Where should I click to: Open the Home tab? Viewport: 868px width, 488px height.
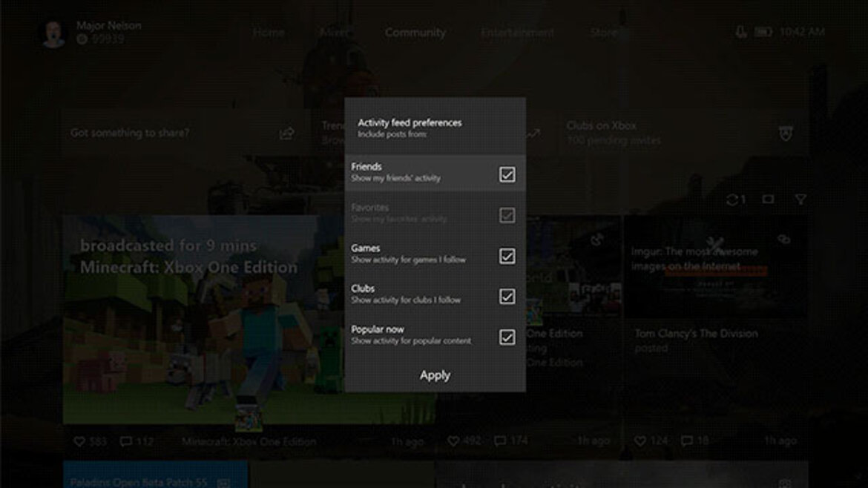click(x=269, y=33)
